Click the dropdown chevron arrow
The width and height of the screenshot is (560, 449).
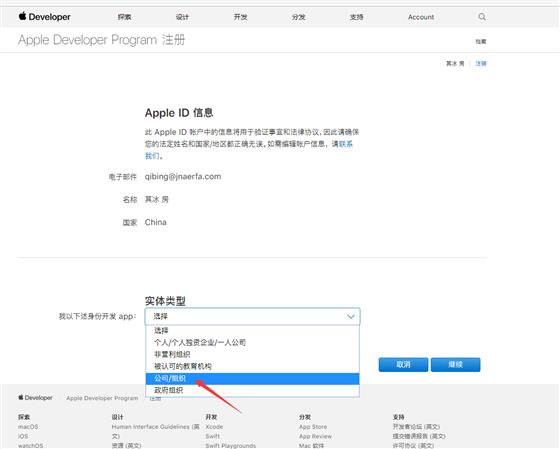[351, 316]
